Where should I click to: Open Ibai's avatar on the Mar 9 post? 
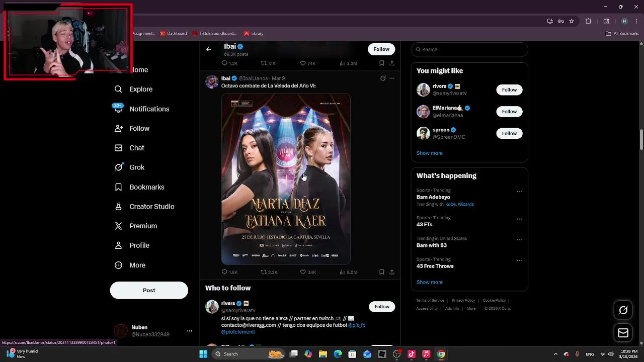tap(212, 81)
